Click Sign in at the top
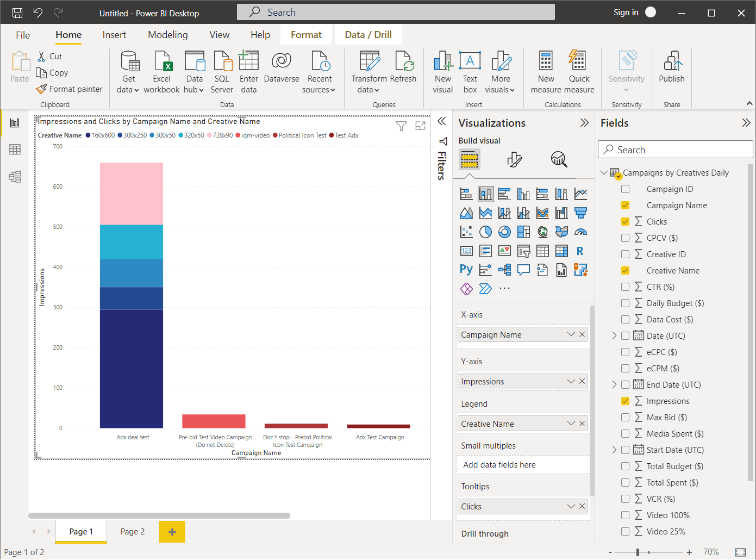The width and height of the screenshot is (756, 560). (626, 13)
